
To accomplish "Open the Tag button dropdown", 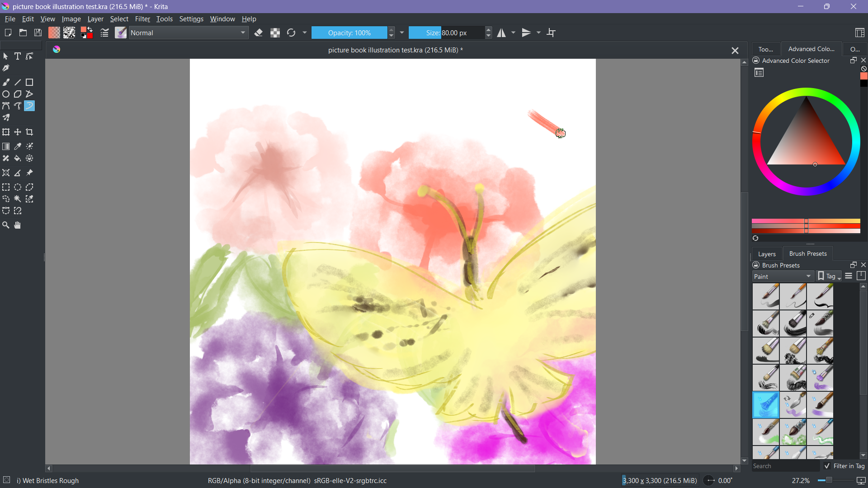I will 829,277.
